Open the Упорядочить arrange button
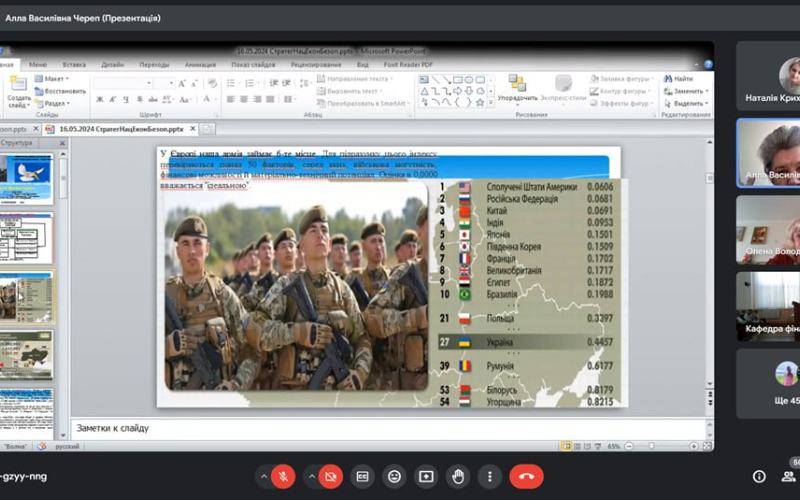The width and height of the screenshot is (800, 500). [517, 88]
